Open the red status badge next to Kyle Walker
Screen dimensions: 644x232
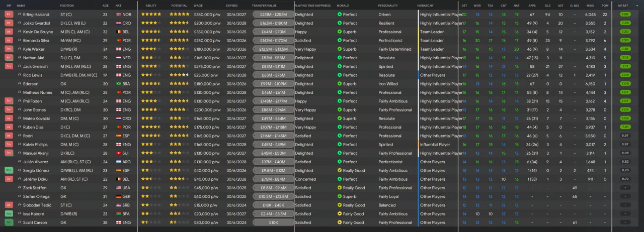tap(9, 49)
